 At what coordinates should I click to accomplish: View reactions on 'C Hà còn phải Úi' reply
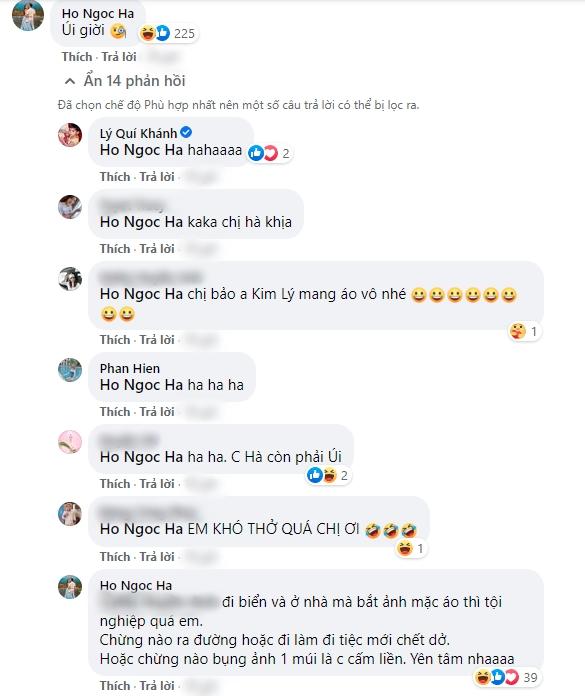(328, 475)
